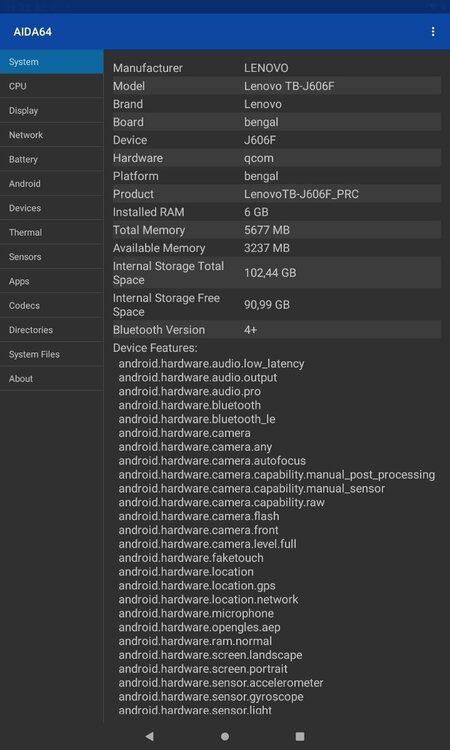
Task: Click the android.hardware.location.network feature line
Action: click(209, 599)
